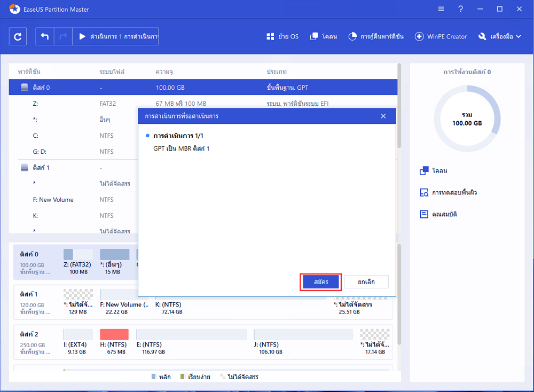Open the help question mark icon
The image size is (534, 392).
[460, 9]
